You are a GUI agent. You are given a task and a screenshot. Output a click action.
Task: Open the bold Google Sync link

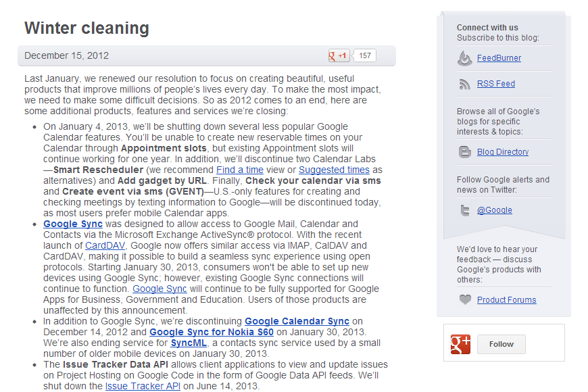(73, 224)
